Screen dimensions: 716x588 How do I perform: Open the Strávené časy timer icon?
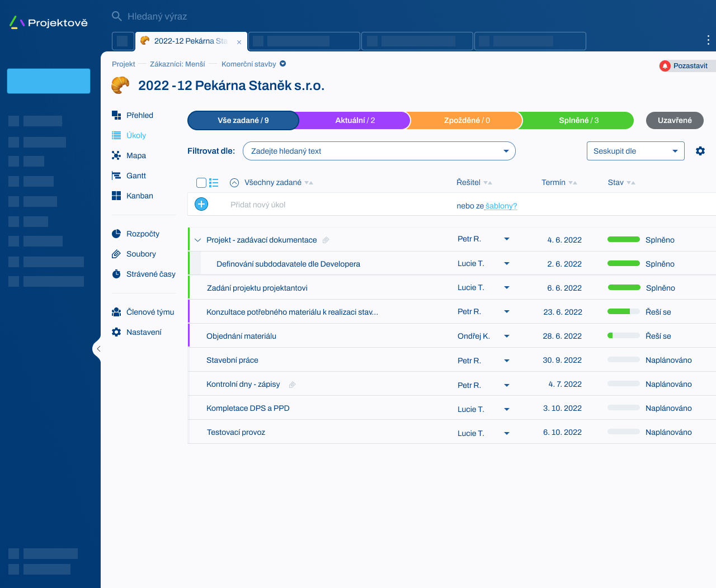(x=116, y=274)
